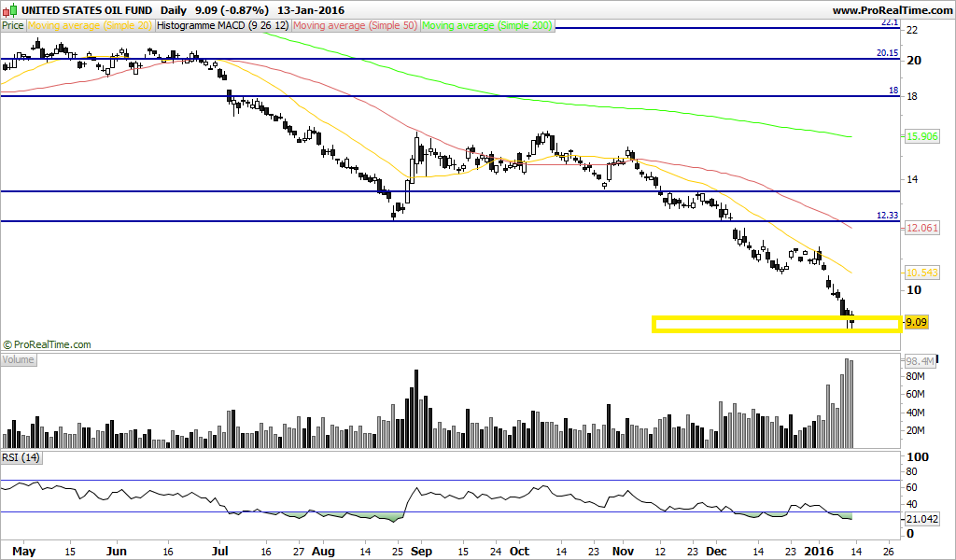The height and width of the screenshot is (560, 956).
Task: Click the 27 date label on time axis
Action: [299, 552]
